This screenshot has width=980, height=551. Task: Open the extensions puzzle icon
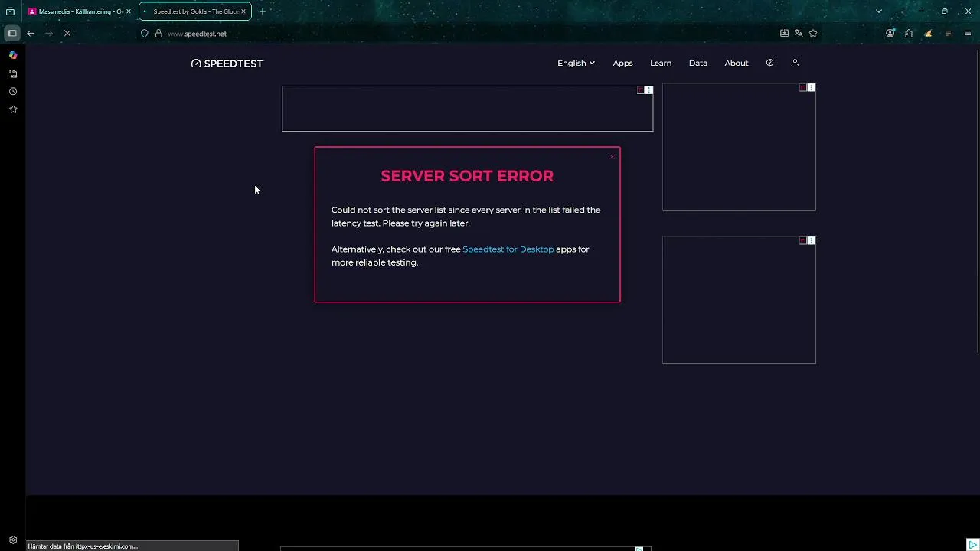(x=909, y=33)
